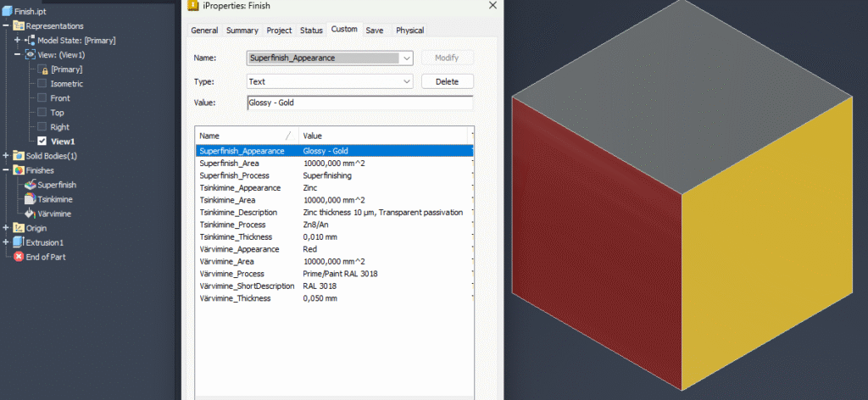Enable the Isometric view checkbox
This screenshot has width=868, height=400.
(42, 84)
